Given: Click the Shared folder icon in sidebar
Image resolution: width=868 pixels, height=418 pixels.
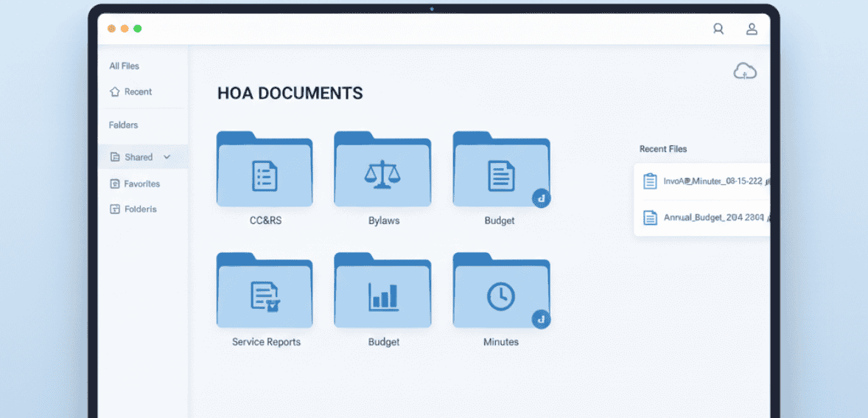Looking at the screenshot, I should [115, 157].
